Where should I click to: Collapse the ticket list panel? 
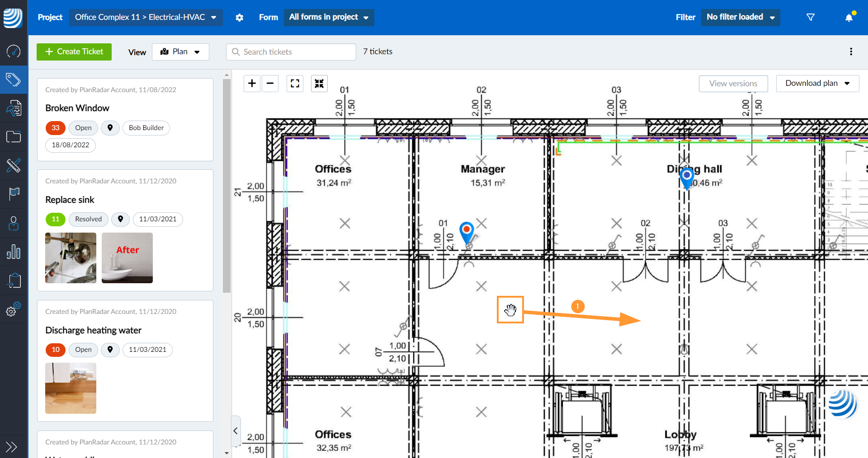(x=236, y=431)
